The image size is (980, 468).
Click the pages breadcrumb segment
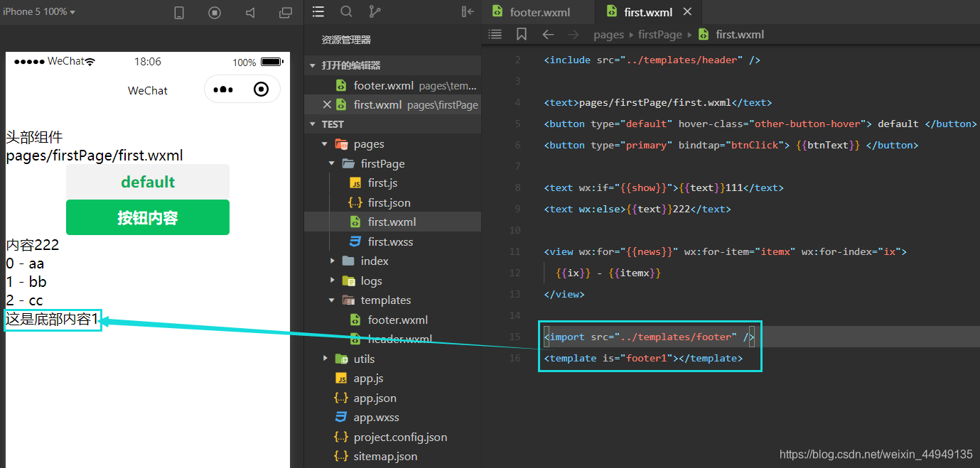point(608,34)
